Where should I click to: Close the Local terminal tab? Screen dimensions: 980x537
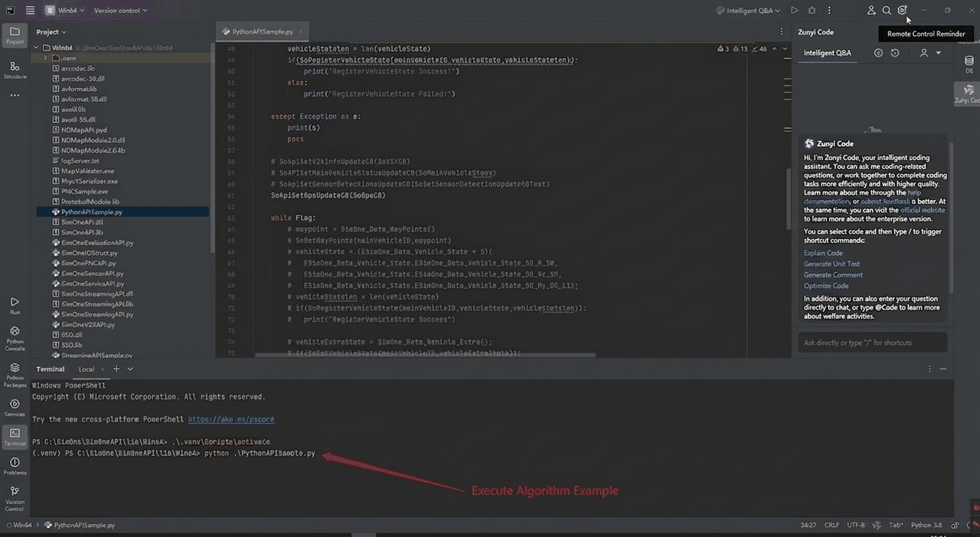103,369
